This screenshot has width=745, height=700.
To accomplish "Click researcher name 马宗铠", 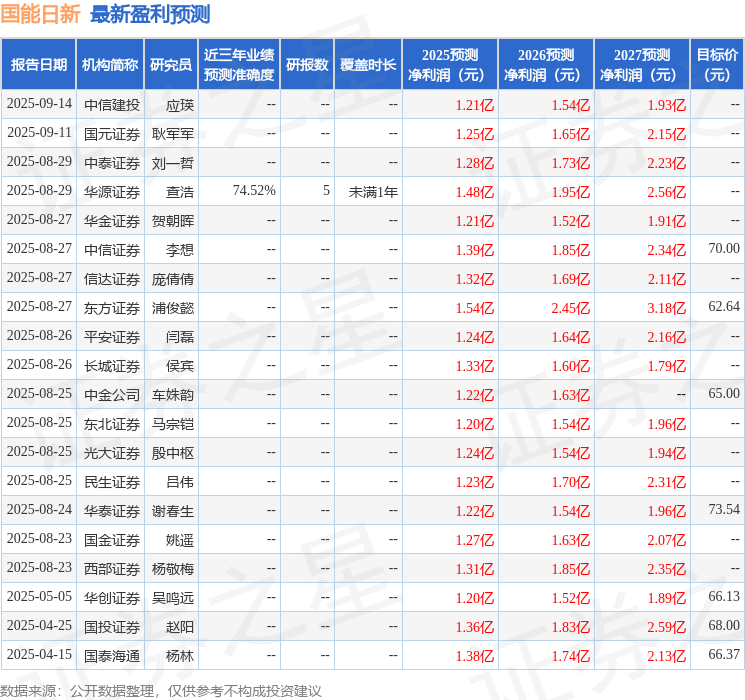I will click(172, 424).
